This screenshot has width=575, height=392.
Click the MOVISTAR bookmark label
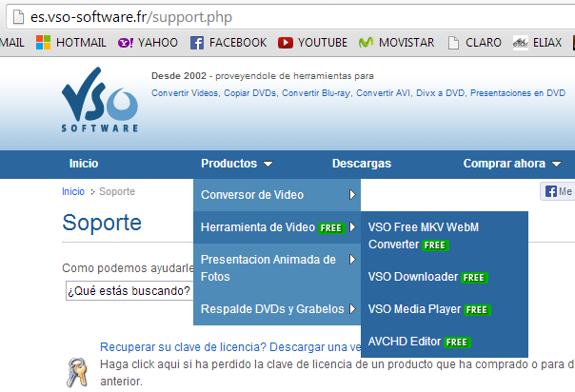[406, 43]
